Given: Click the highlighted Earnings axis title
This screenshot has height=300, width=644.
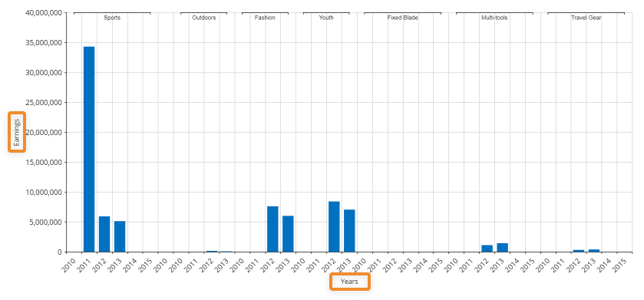Looking at the screenshot, I should point(17,132).
